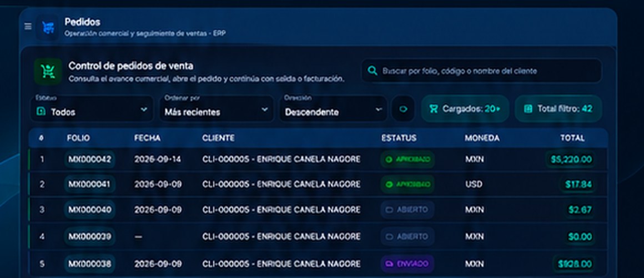Open order folio MX000038
Image resolution: width=644 pixels, height=278 pixels.
(89, 264)
